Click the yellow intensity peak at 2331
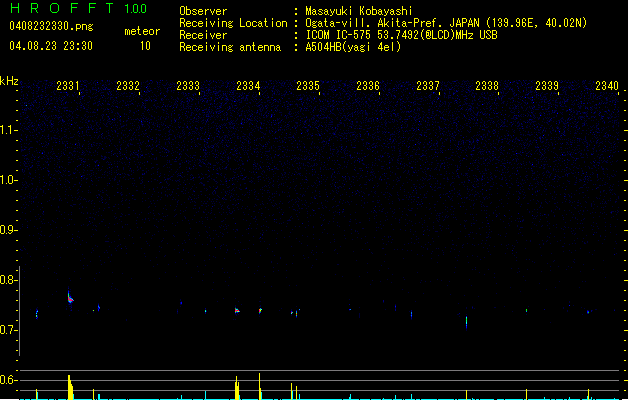This screenshot has width=629, height=400. pos(70,387)
